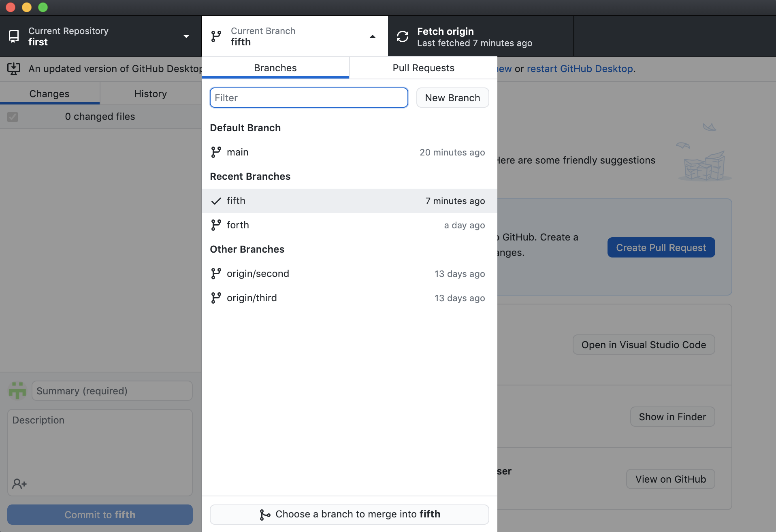This screenshot has width=776, height=532.
Task: Open the Current Repository dropdown arrow
Action: [x=186, y=36]
